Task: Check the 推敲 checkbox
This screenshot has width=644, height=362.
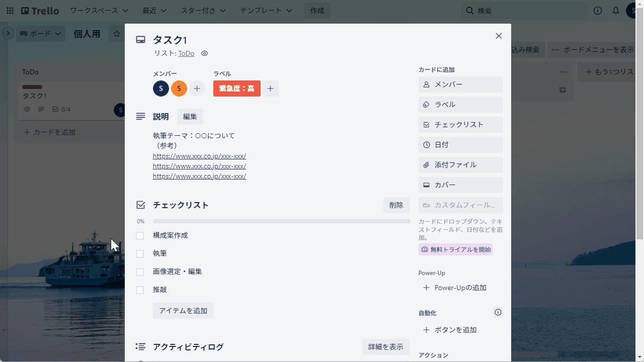Action: click(140, 290)
